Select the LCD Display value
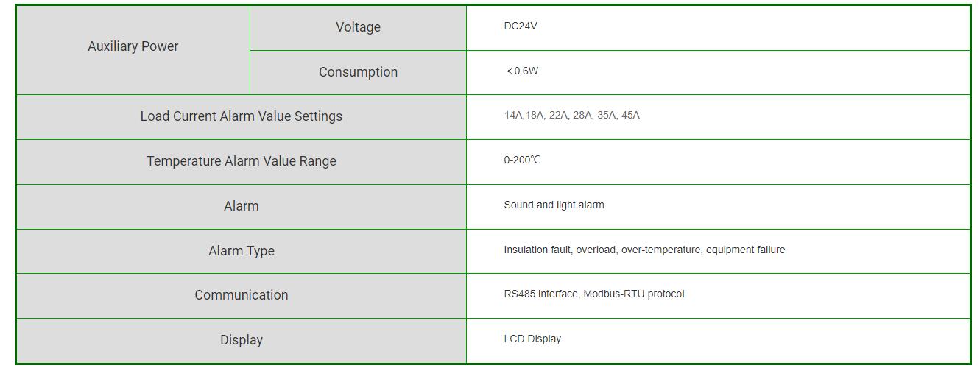The height and width of the screenshot is (371, 980). tap(532, 339)
